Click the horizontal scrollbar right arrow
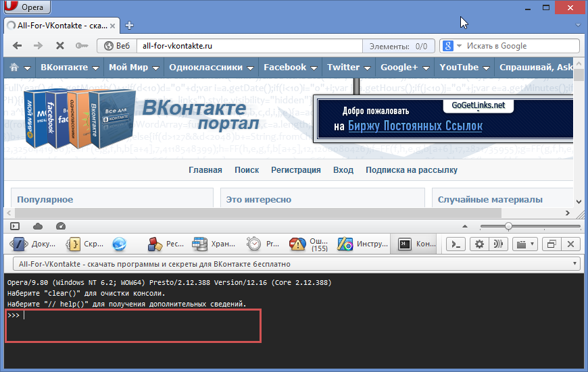Viewport: 588px width, 372px height. coord(567,213)
